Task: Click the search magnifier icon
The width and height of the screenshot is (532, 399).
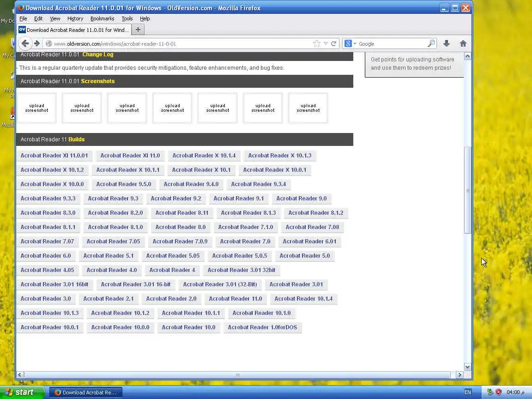Action: click(431, 43)
